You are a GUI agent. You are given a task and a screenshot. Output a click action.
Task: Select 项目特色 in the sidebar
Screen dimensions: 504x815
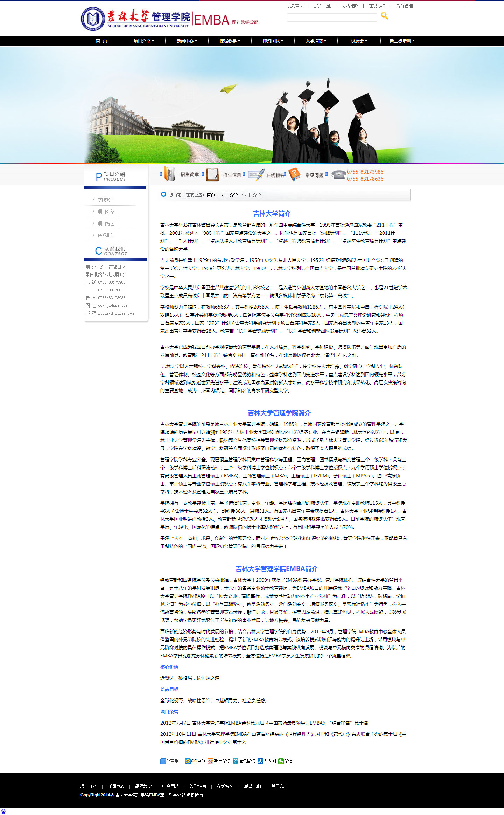pos(106,223)
